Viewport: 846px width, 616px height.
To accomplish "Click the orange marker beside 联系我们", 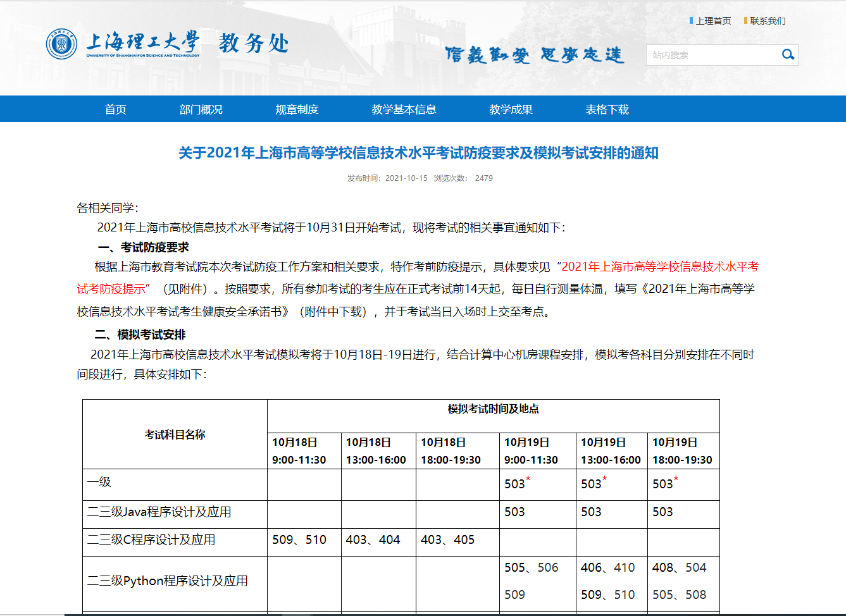I will [x=746, y=21].
